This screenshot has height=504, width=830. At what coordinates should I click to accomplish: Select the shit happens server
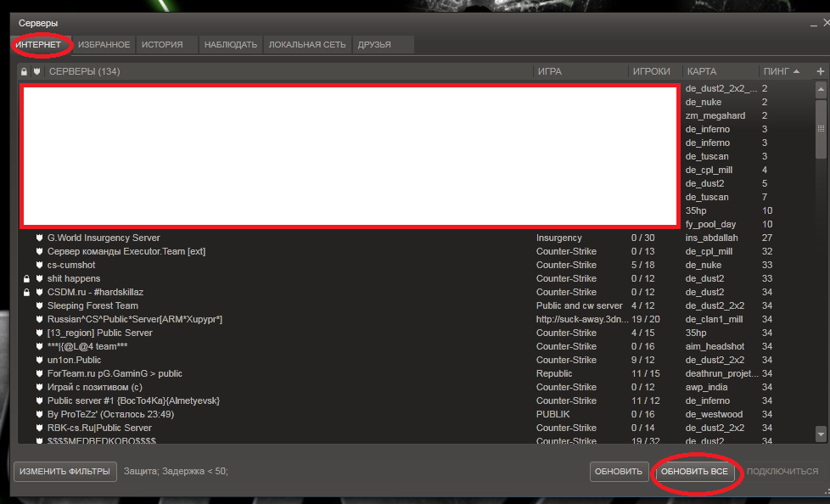coord(416,278)
